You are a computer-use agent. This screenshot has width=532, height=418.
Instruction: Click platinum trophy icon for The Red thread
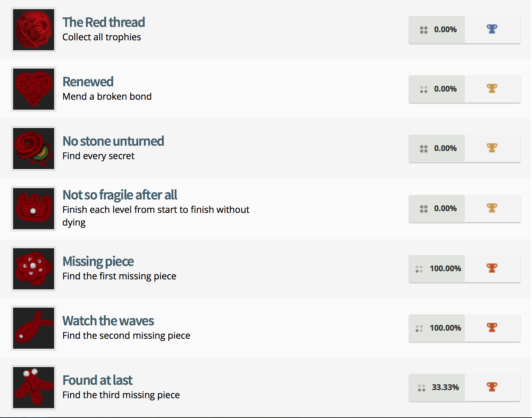492,29
